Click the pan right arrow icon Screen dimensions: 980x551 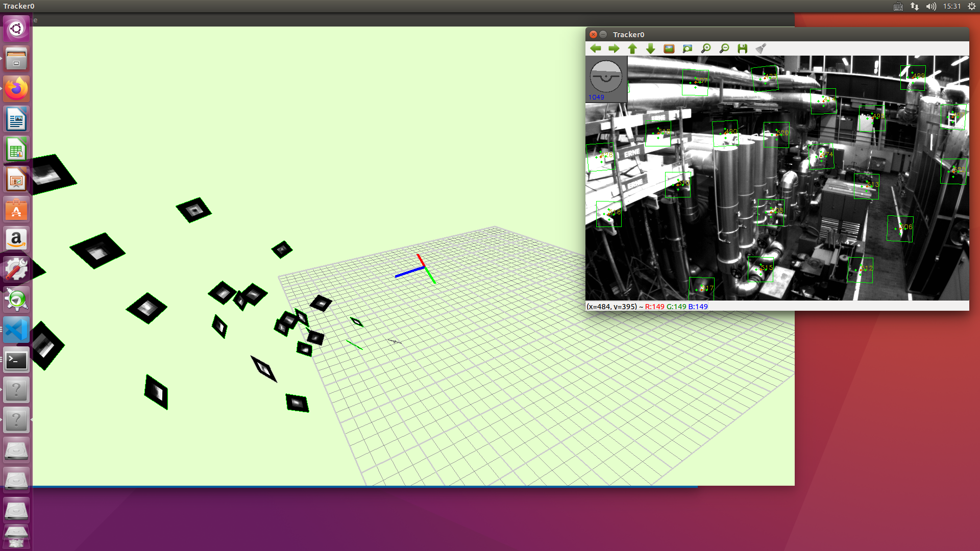pos(614,48)
